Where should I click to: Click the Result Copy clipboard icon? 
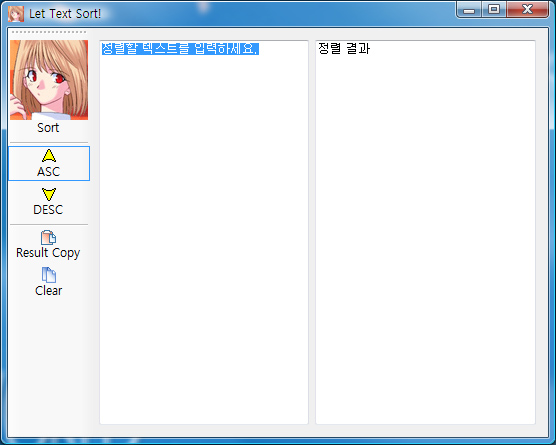click(48, 238)
